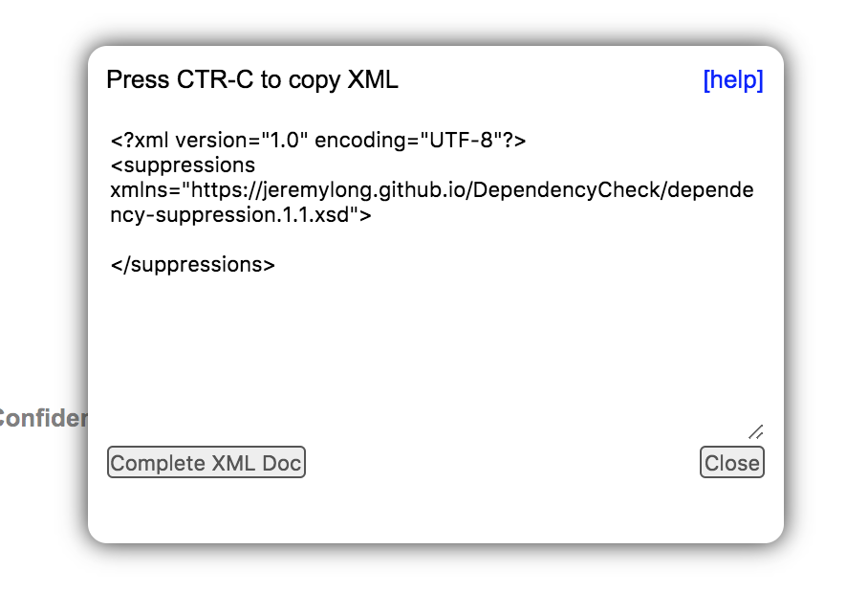Click the resize handle at dialog corner
868x593 pixels.
(755, 430)
